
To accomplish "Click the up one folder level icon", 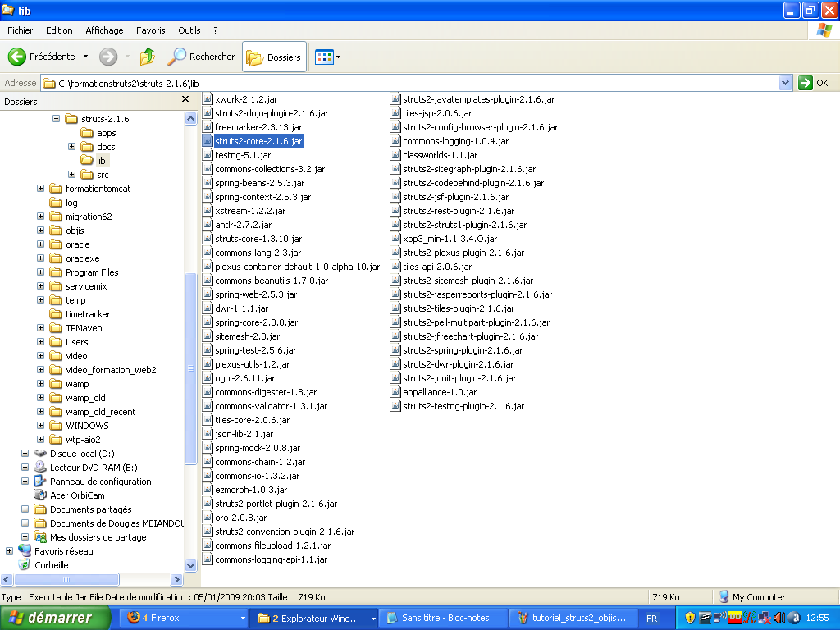I will pyautogui.click(x=148, y=57).
